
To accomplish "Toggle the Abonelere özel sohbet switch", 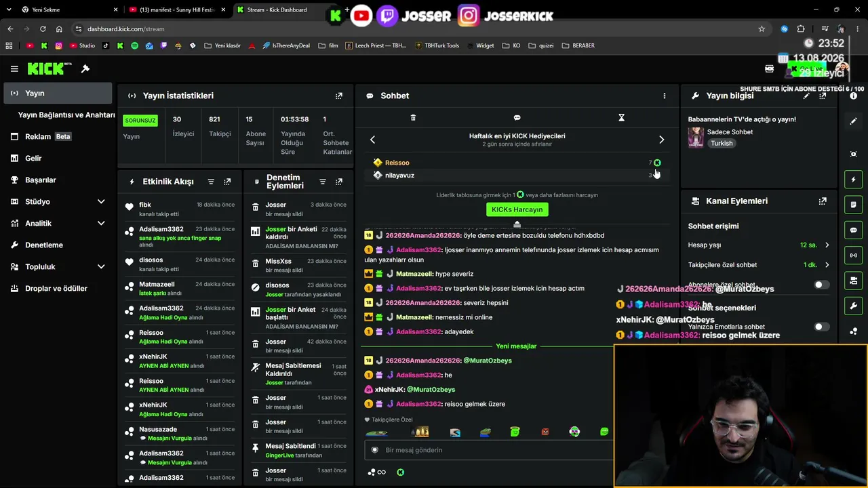I will tap(821, 285).
